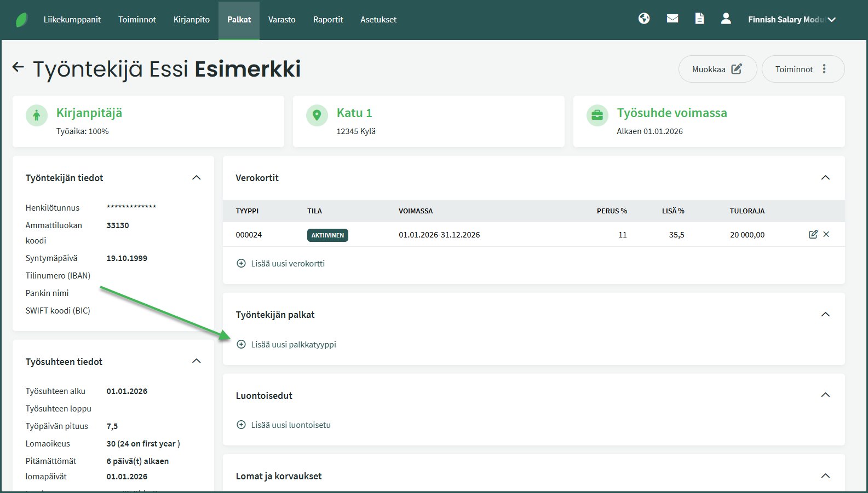Switch to the Raportit menu
Image resolution: width=868 pixels, height=493 pixels.
328,20
